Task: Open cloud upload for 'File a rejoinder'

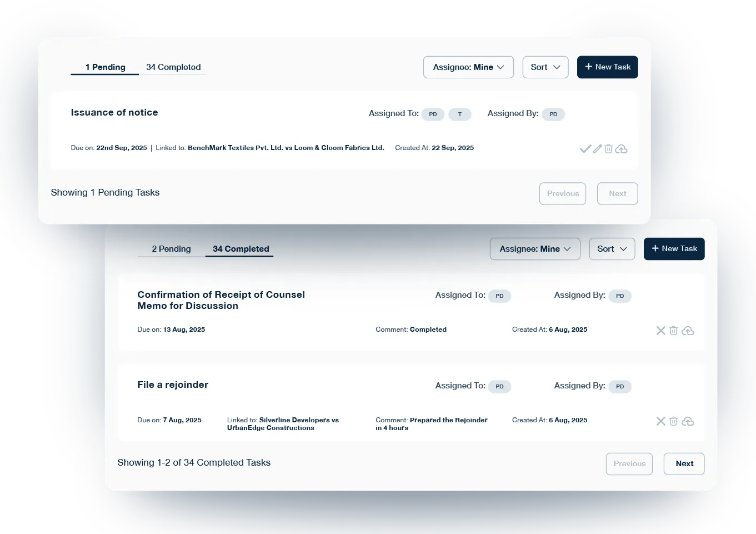Action: point(688,421)
